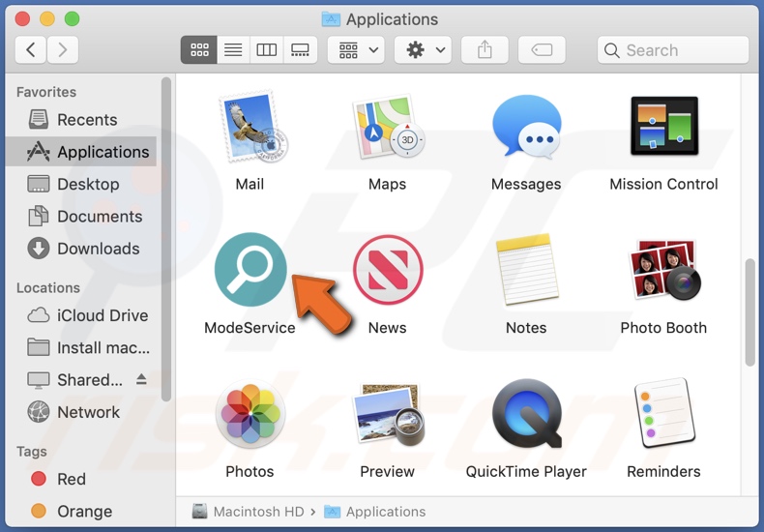Open the Photos application icon
This screenshot has height=532, width=764.
tap(250, 414)
